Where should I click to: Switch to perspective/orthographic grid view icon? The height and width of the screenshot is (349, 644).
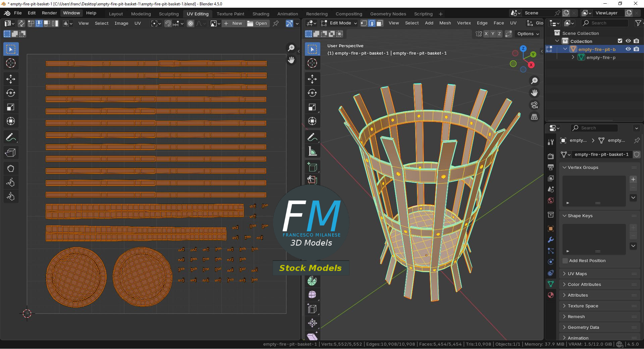(x=534, y=117)
